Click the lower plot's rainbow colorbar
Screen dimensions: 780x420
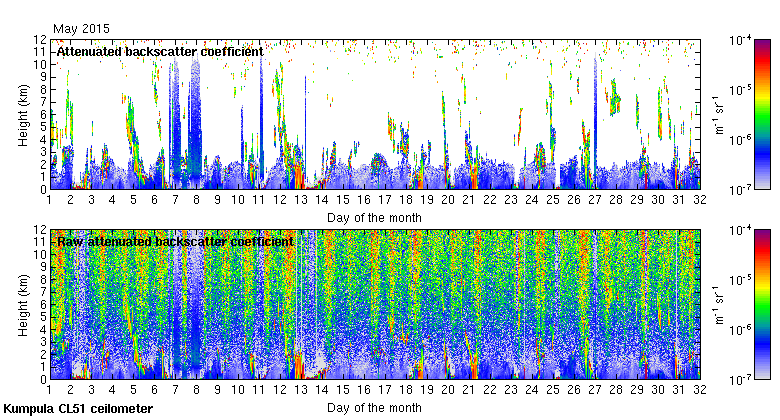click(x=762, y=305)
